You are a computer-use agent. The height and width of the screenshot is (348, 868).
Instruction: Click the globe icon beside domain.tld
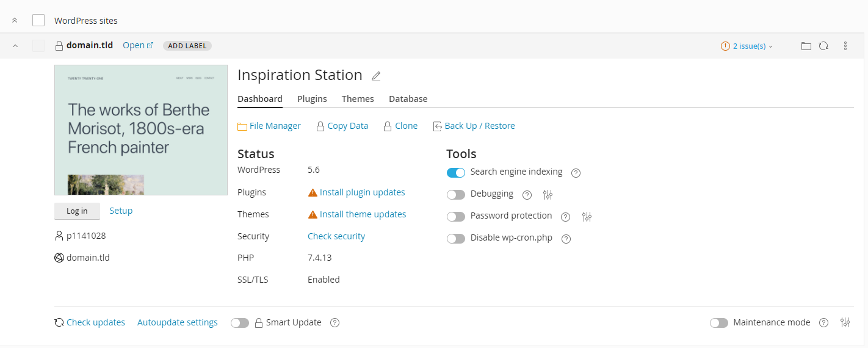pos(59,258)
